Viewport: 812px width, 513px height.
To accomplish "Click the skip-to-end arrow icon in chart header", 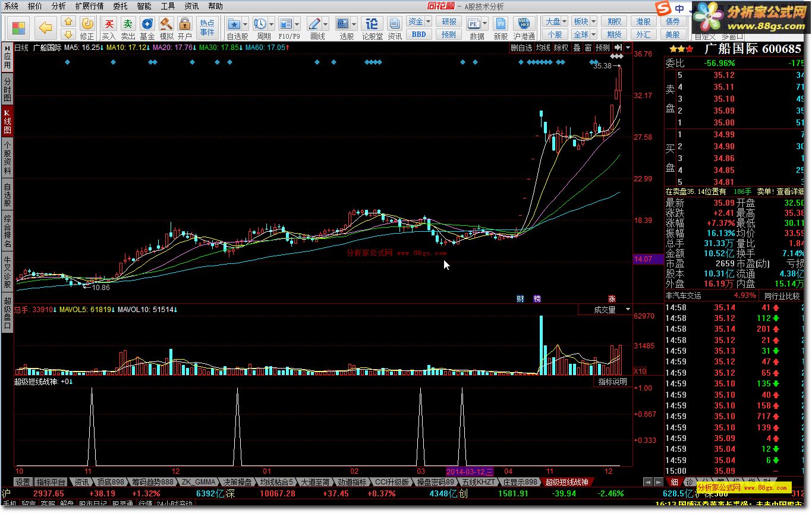I will click(x=618, y=48).
